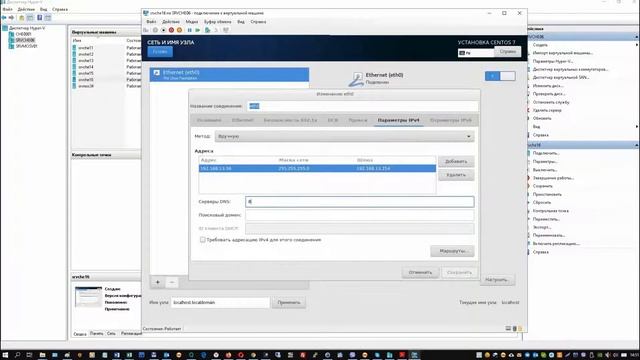Click the blue Help icon in Hyper-V Manager toolbar
Screen dimensions: 640x360
(x=40, y=18)
